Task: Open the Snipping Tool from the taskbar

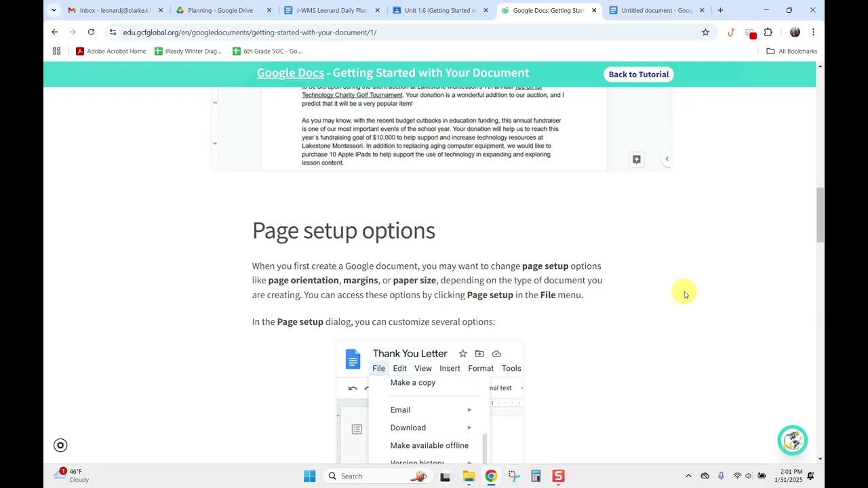Action: click(x=513, y=476)
